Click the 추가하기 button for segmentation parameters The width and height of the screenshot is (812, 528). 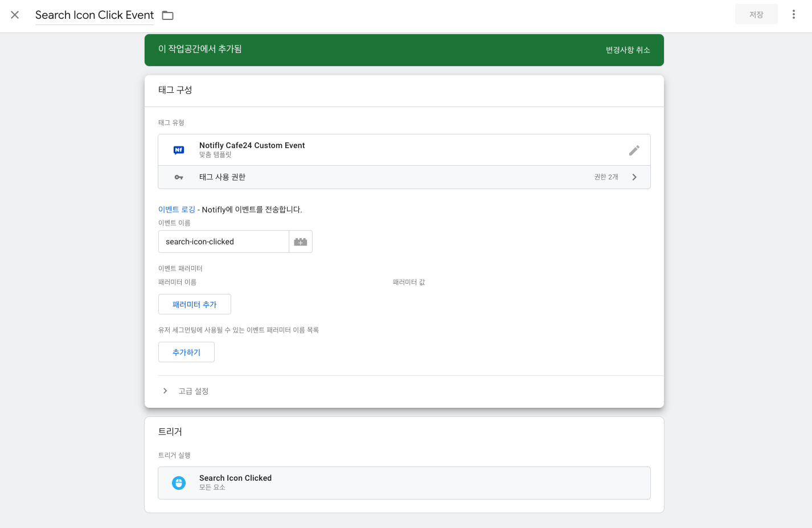186,352
